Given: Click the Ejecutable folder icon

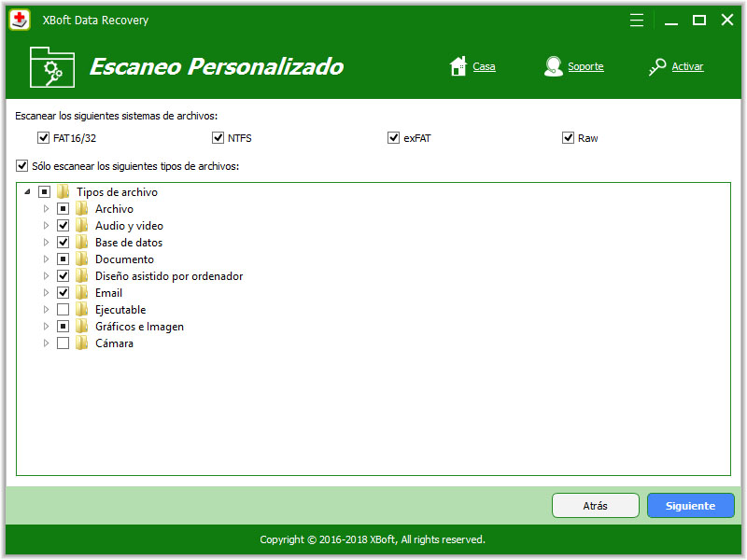Looking at the screenshot, I should (81, 310).
